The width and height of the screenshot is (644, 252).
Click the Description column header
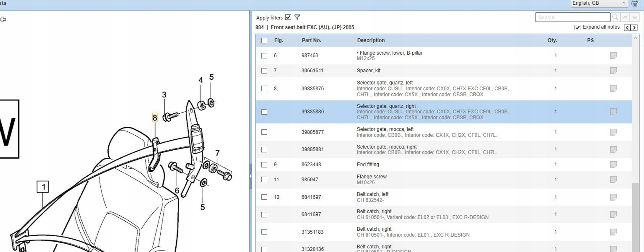tap(371, 40)
